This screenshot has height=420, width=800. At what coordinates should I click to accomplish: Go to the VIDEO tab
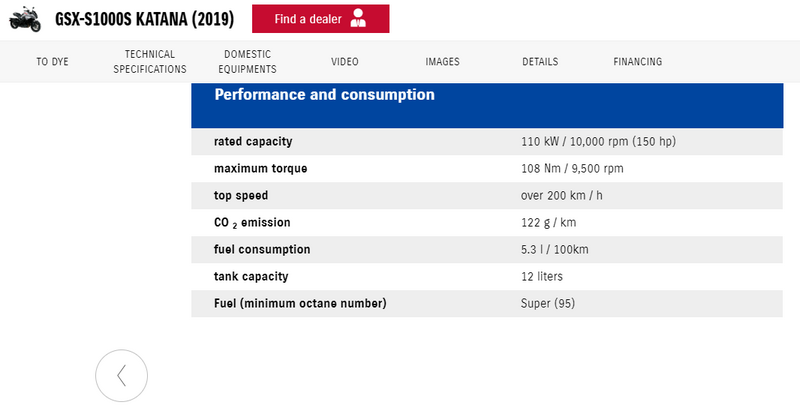(345, 62)
